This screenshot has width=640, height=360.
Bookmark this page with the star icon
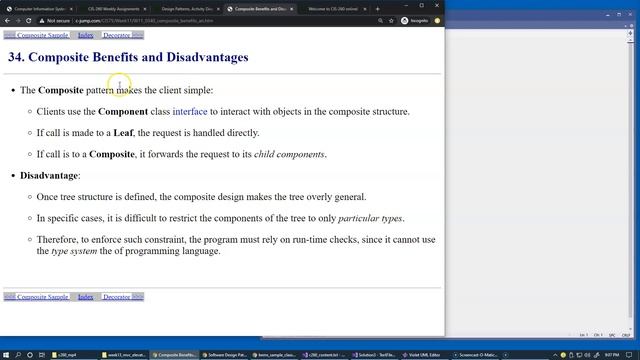[391, 20]
